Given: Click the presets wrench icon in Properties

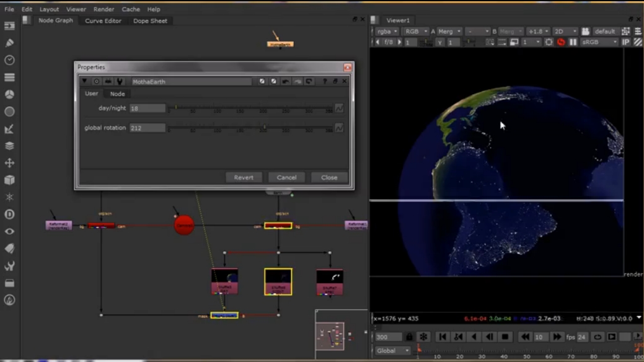Looking at the screenshot, I should pyautogui.click(x=120, y=81).
